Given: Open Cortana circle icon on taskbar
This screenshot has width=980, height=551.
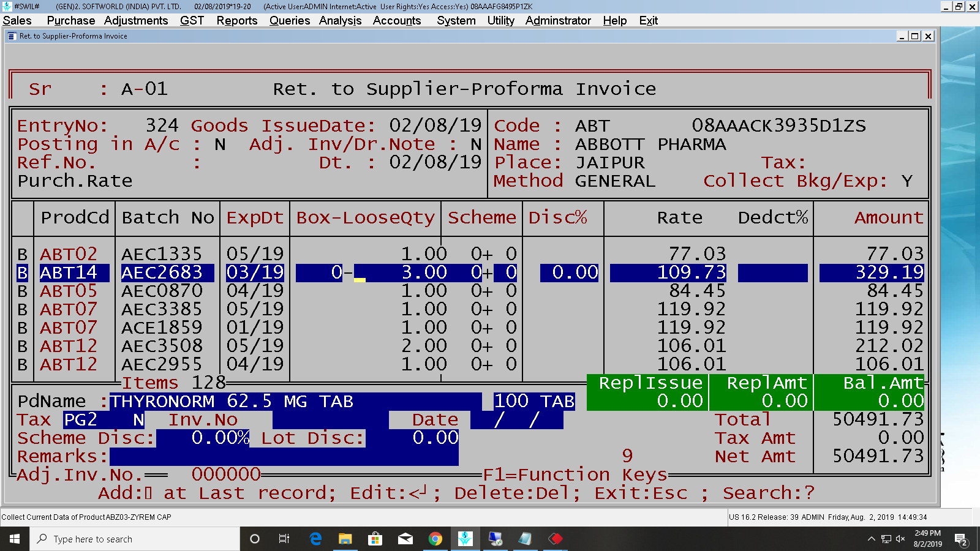Looking at the screenshot, I should (255, 539).
